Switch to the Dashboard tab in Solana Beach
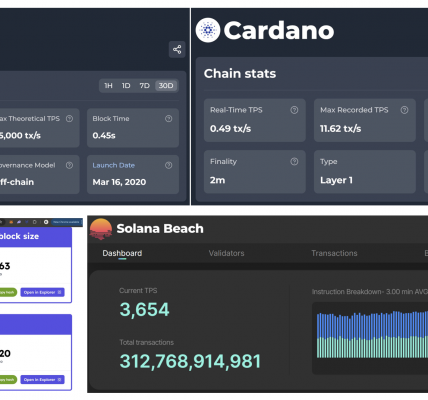This screenshot has height=400, width=428. point(122,253)
